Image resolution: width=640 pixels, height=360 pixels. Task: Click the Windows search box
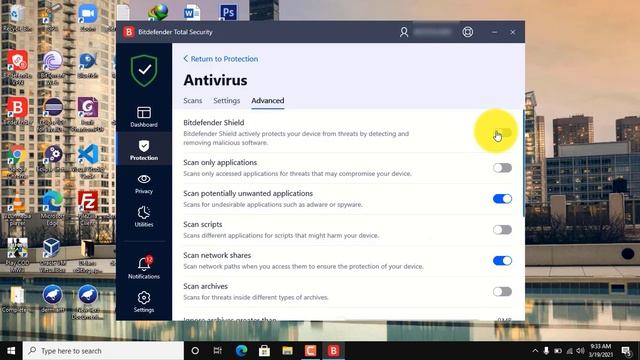click(103, 351)
